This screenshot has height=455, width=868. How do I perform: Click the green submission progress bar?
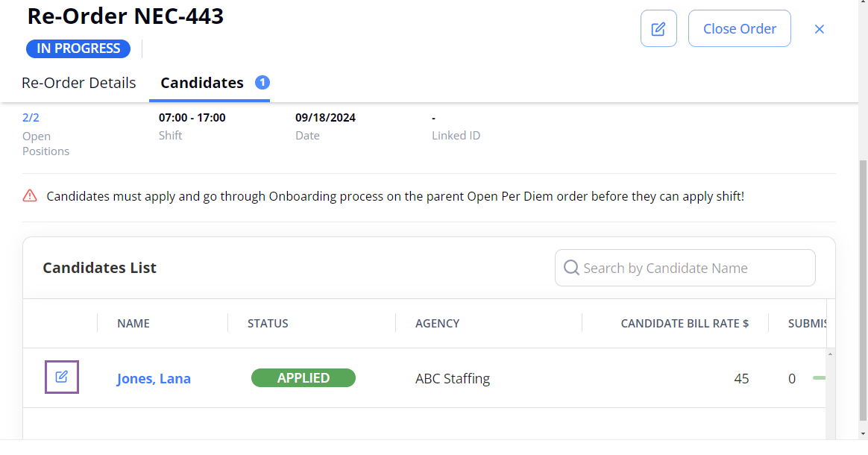click(819, 378)
